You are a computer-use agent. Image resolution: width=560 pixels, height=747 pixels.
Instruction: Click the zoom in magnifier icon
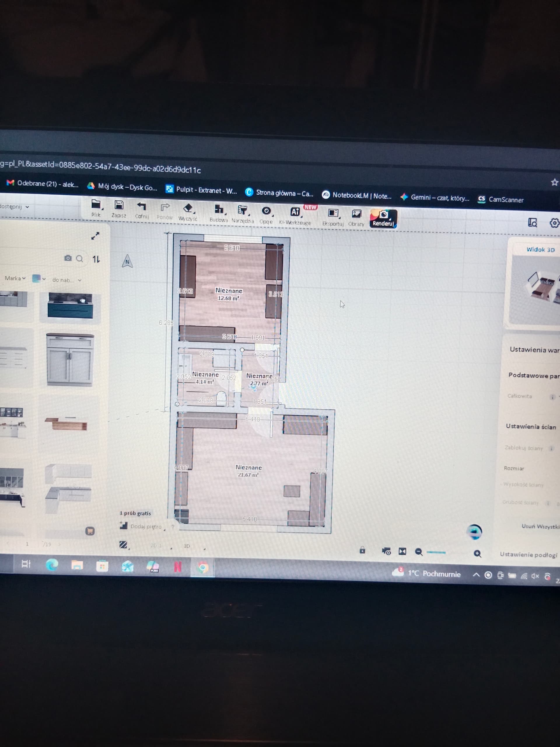click(x=477, y=554)
